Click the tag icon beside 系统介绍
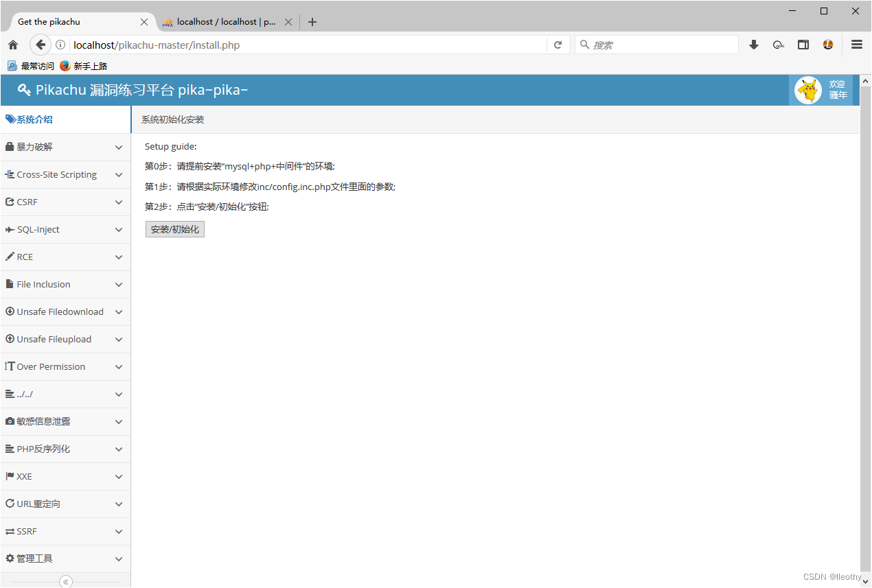 10,119
